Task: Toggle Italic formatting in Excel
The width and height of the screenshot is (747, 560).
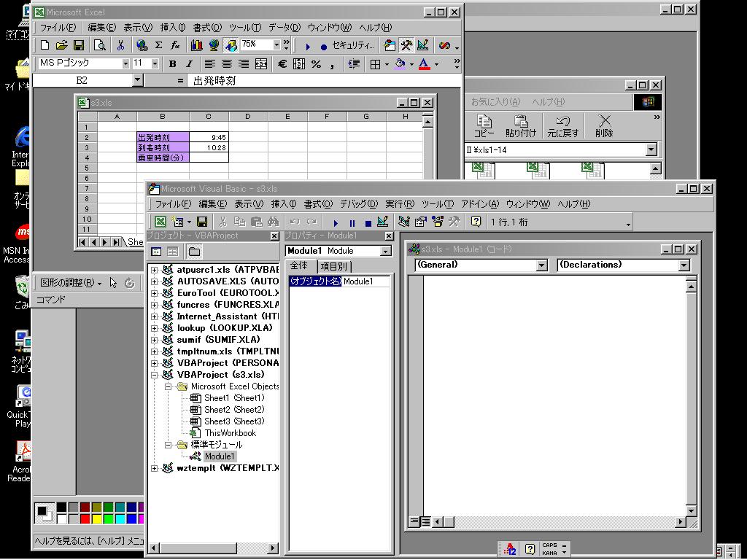Action: click(x=189, y=64)
